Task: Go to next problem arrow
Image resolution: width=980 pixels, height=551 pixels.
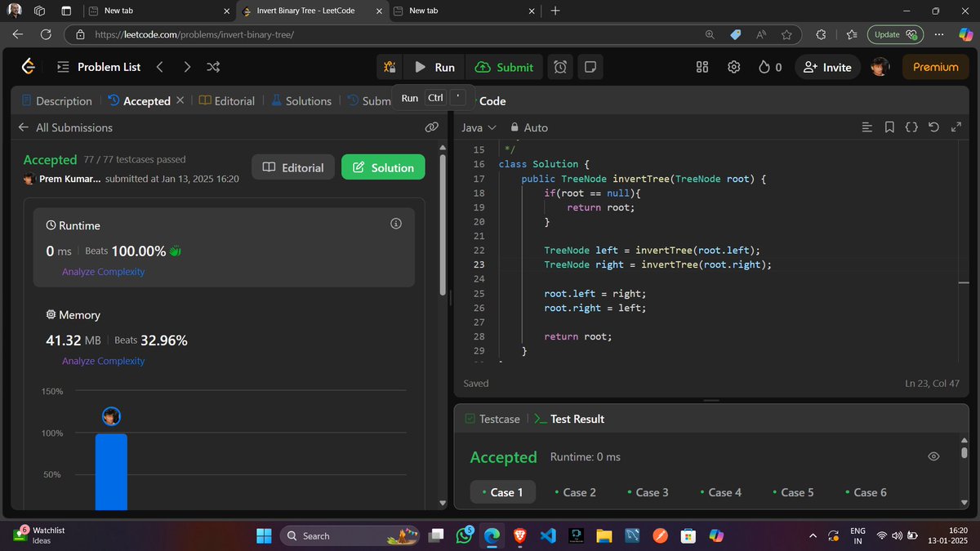Action: 187,67
